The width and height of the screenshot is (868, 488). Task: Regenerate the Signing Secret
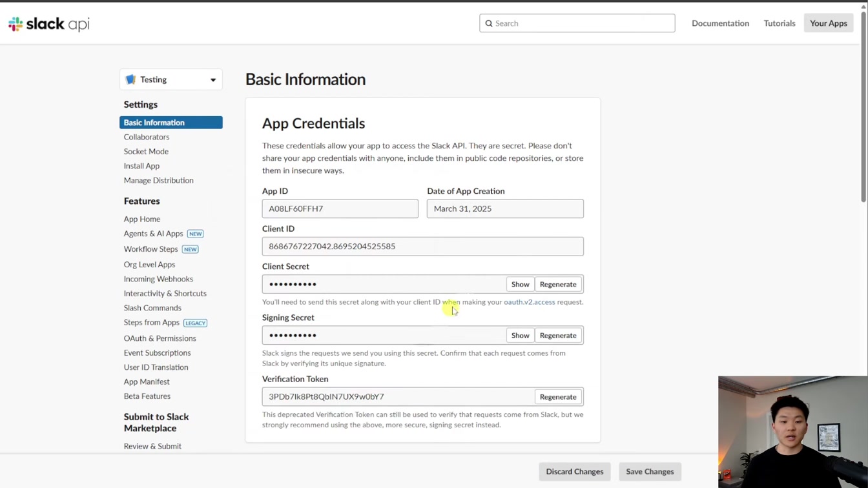click(x=558, y=335)
